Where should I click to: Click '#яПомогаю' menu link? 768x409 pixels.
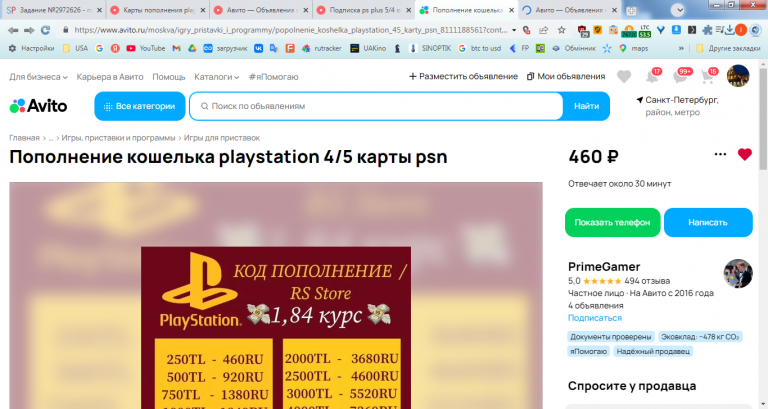(273, 77)
